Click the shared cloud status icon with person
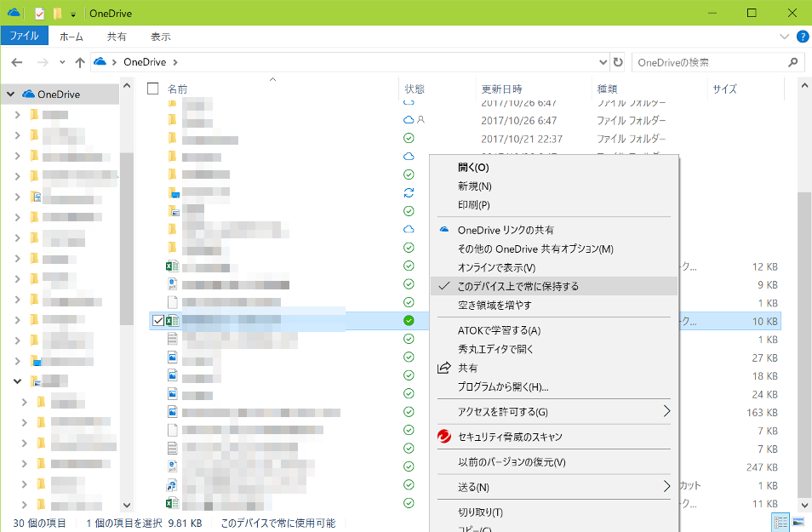 click(414, 120)
